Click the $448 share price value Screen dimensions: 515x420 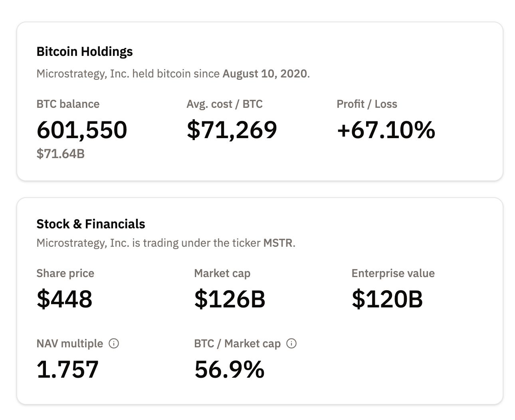[64, 299]
